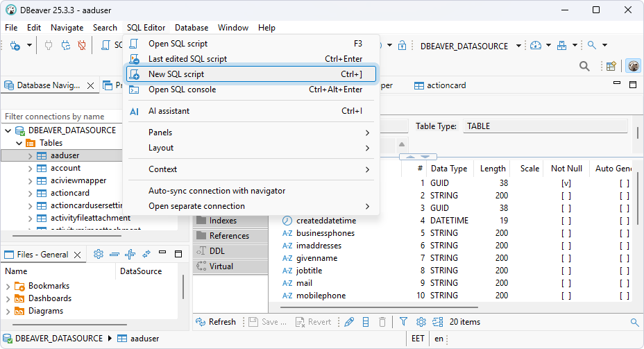Open the Navigate menu

[67, 28]
